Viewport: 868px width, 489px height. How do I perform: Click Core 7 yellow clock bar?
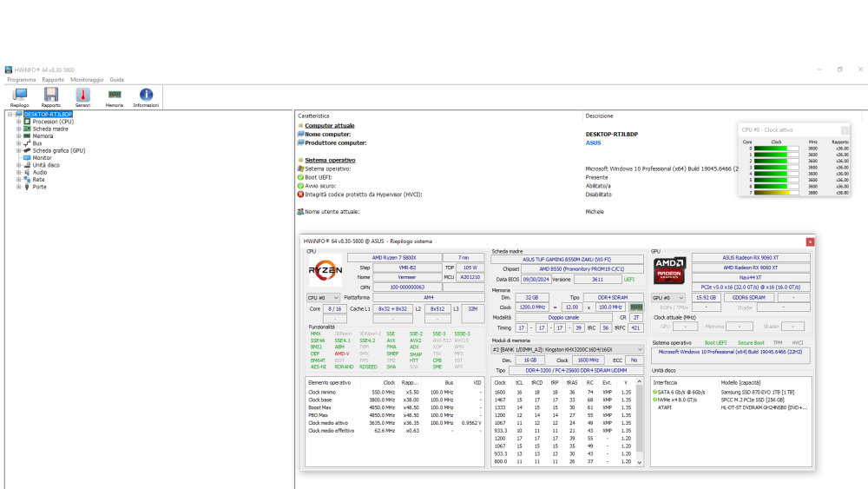click(776, 193)
